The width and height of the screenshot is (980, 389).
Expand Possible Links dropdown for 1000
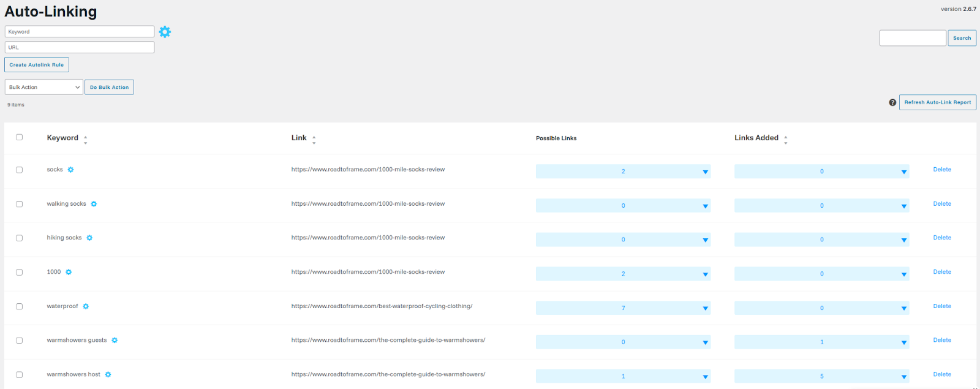pos(623,274)
